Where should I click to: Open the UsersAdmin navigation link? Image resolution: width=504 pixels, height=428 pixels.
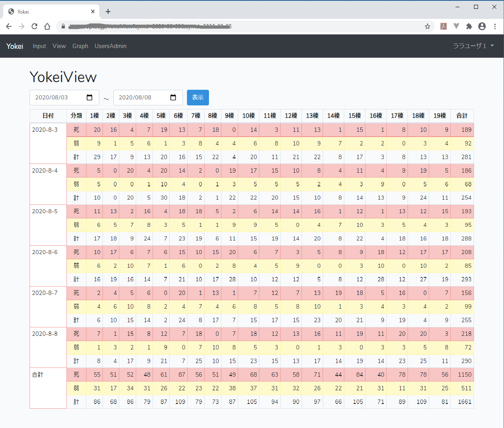click(110, 46)
